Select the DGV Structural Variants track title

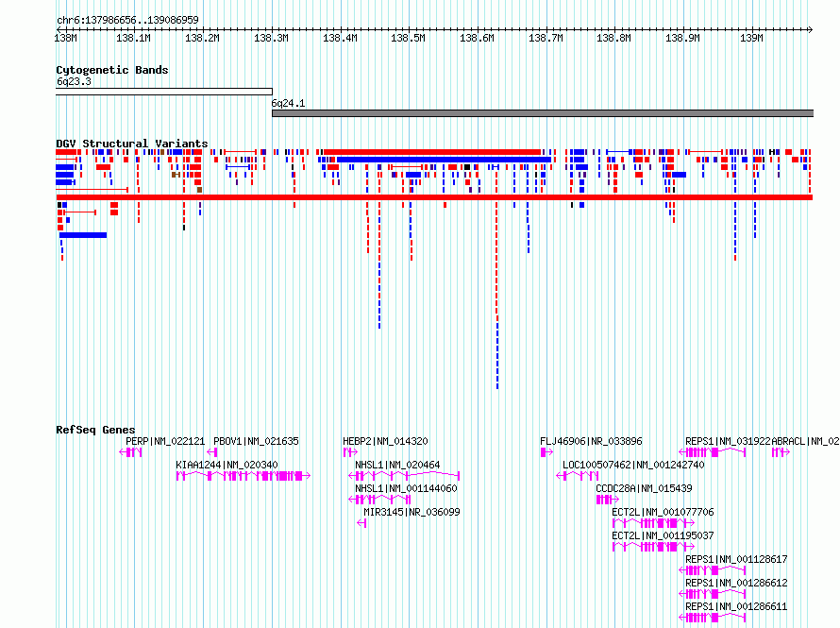pos(132,144)
